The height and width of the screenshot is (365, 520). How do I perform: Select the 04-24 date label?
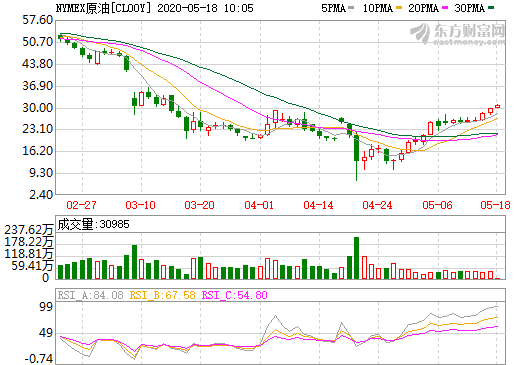378,205
